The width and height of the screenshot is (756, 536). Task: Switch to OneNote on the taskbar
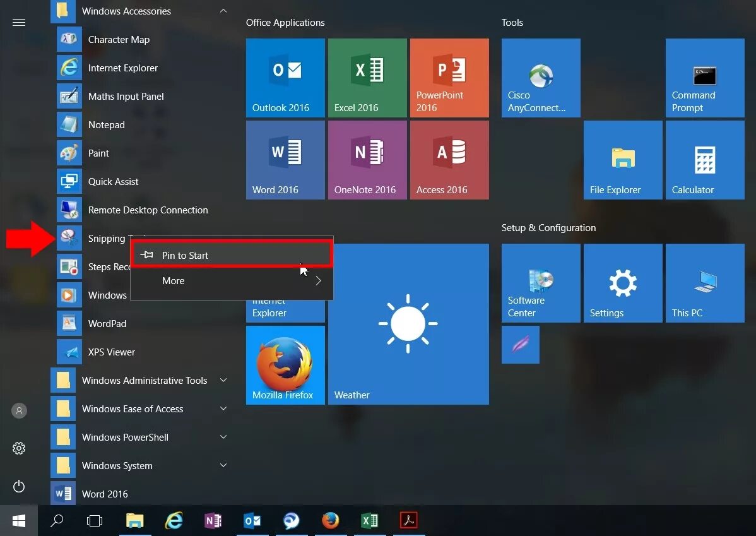pyautogui.click(x=213, y=521)
